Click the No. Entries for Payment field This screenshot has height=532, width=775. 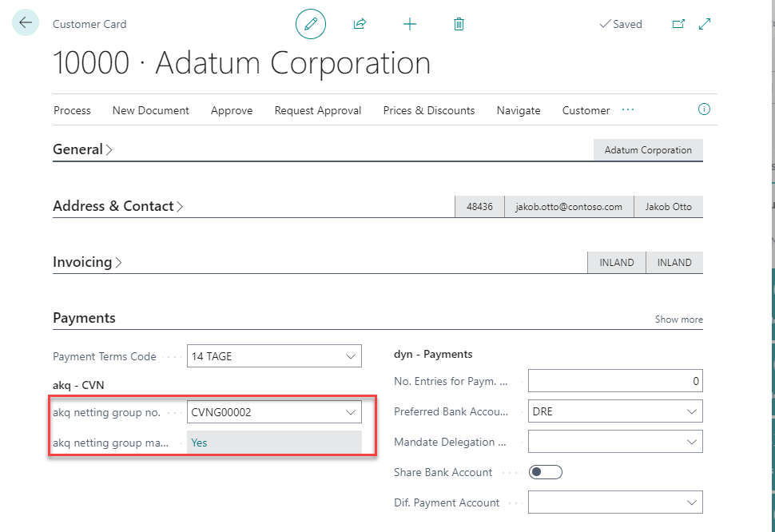[615, 381]
